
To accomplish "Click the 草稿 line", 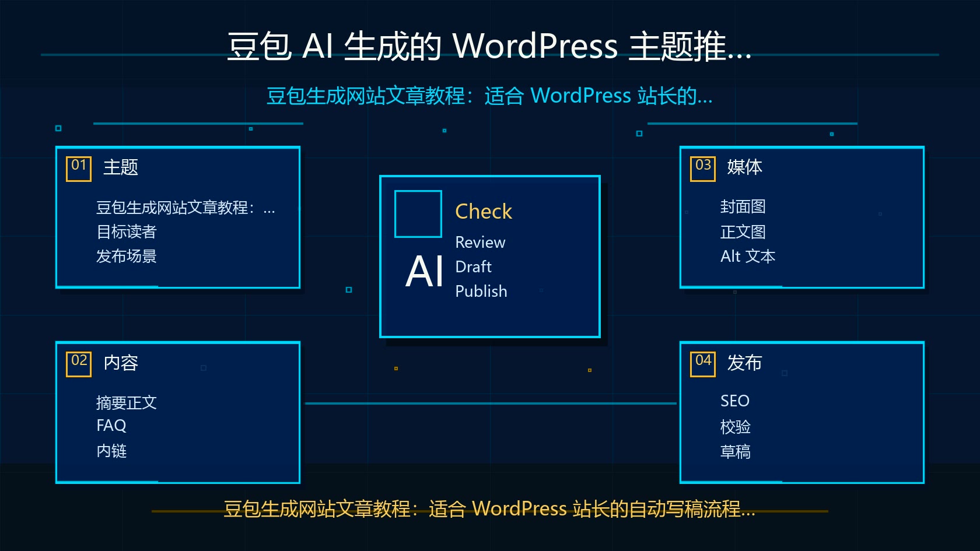I will coord(736,452).
